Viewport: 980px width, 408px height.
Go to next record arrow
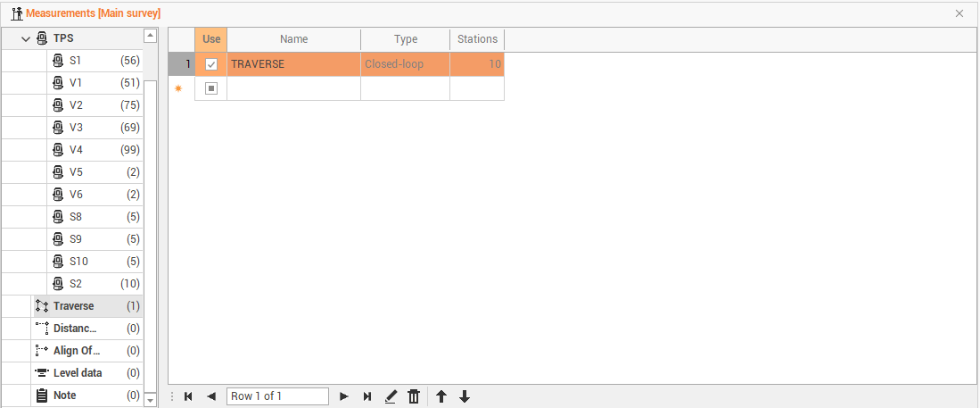pos(344,396)
